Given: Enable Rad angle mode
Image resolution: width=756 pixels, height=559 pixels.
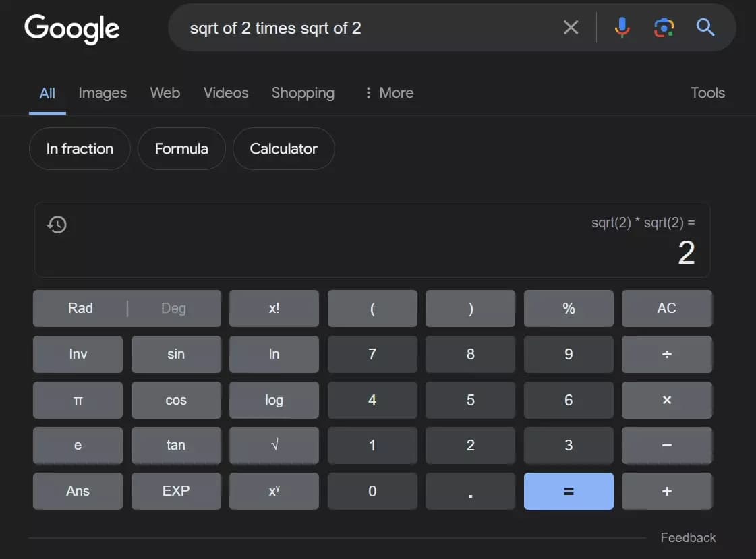Looking at the screenshot, I should 80,308.
